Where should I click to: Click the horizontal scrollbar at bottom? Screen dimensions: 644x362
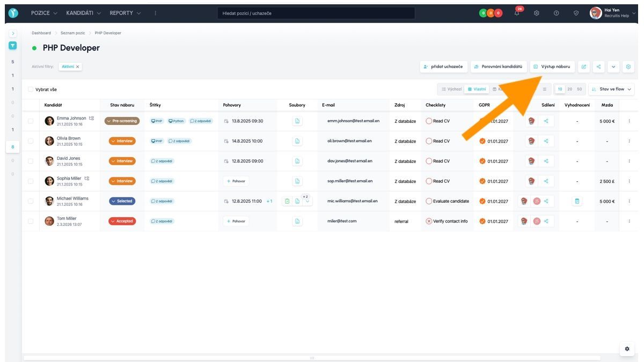click(x=312, y=358)
